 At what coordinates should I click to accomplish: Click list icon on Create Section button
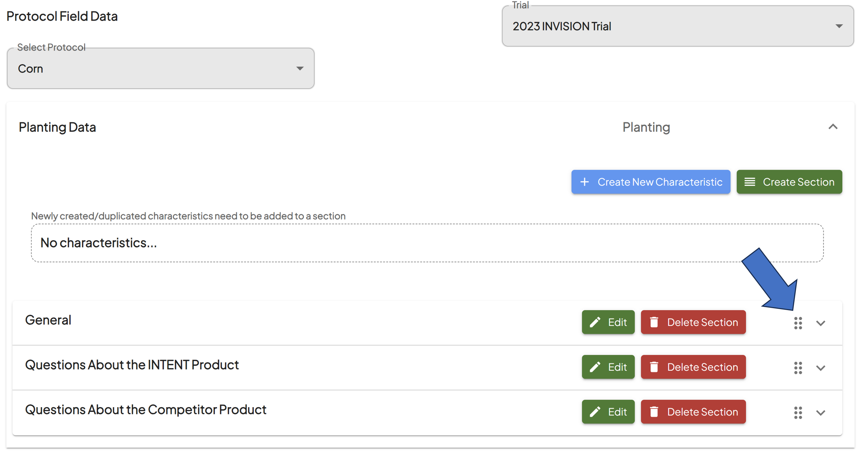[750, 182]
